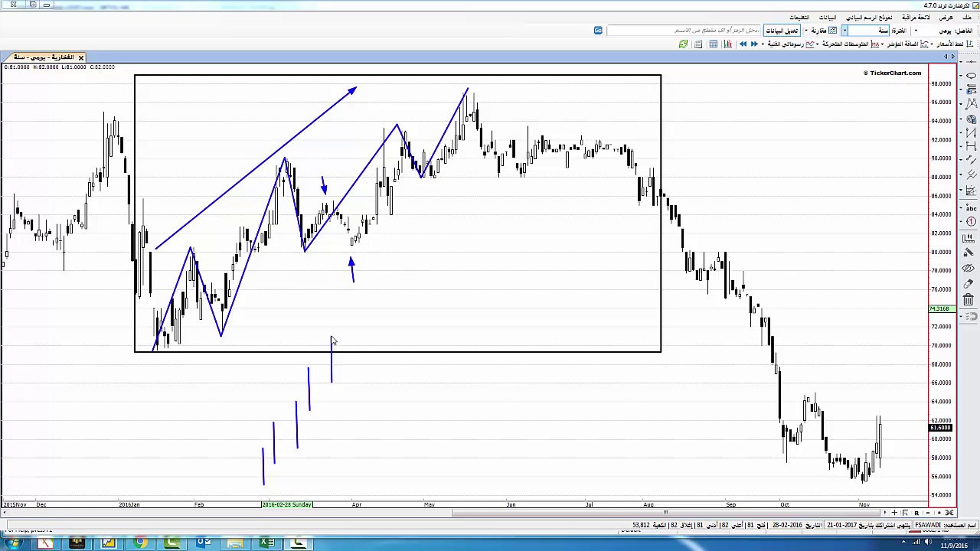The image size is (980, 551).
Task: Select the H-shaped measure tool
Action: [x=970, y=146]
